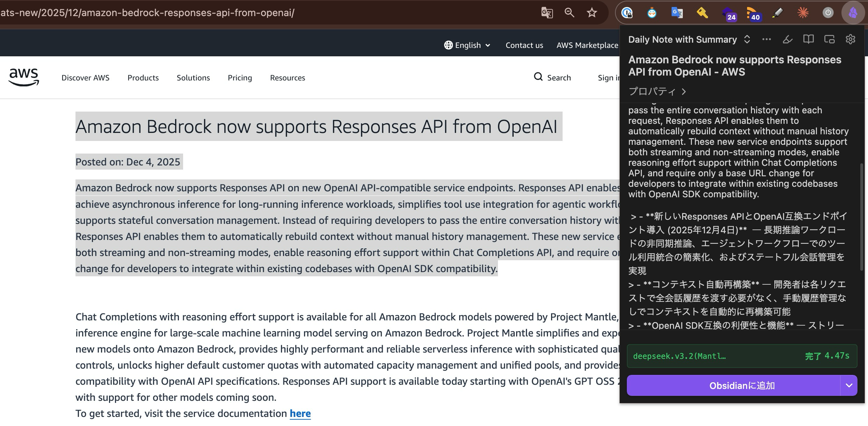The image size is (868, 426).
Task: Open the reader view book icon in the clipper panel
Action: tap(809, 39)
